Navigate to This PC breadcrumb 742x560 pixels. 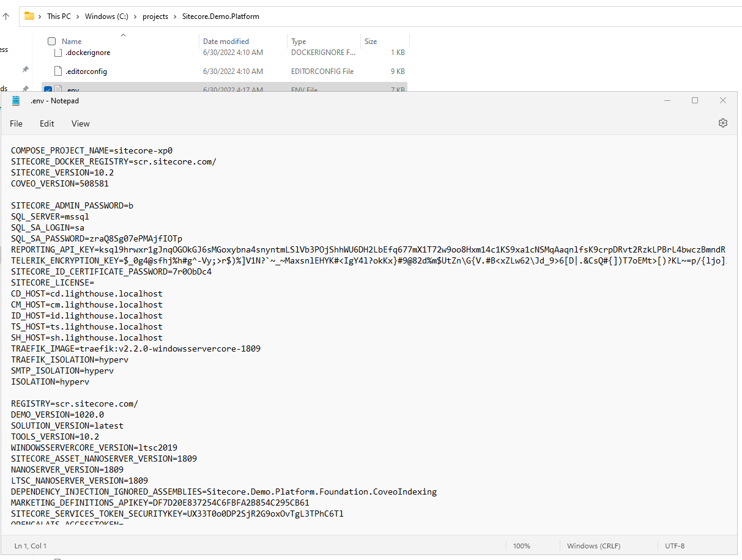coord(59,17)
